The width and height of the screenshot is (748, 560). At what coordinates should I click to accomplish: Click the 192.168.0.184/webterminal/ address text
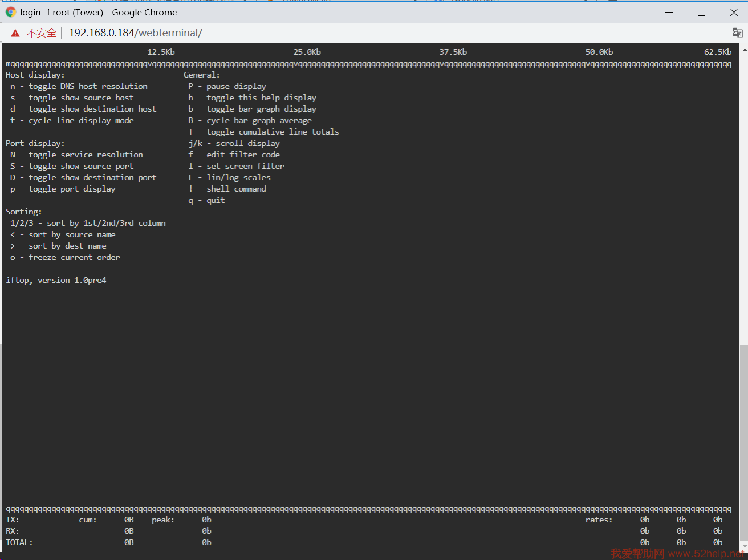point(136,33)
